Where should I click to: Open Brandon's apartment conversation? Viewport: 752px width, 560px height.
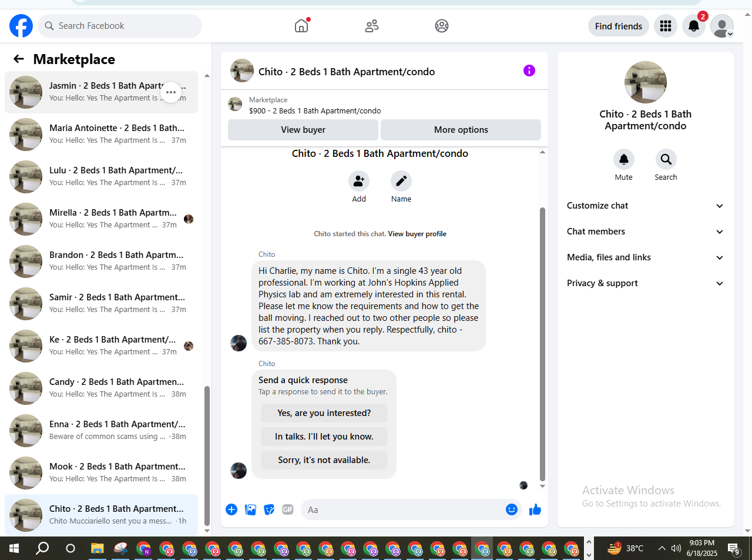click(101, 261)
